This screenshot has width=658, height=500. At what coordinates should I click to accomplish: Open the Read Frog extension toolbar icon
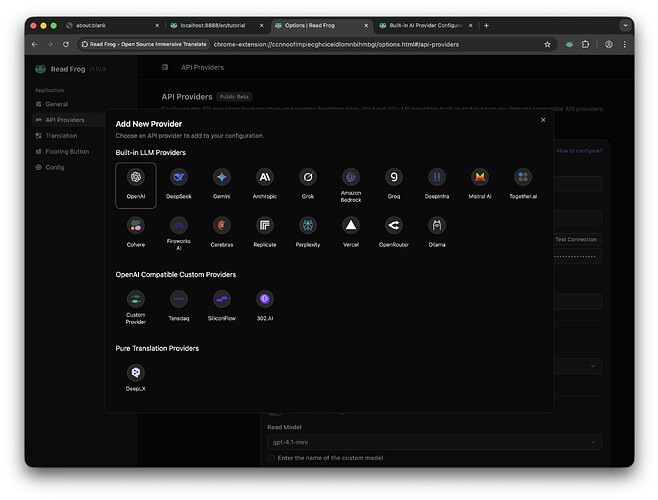569,44
